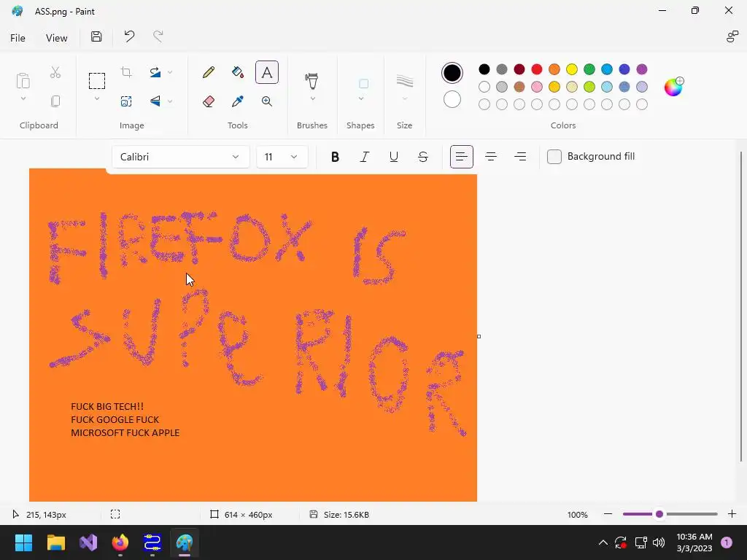
Task: Click the Windows Start button
Action: tap(23, 542)
